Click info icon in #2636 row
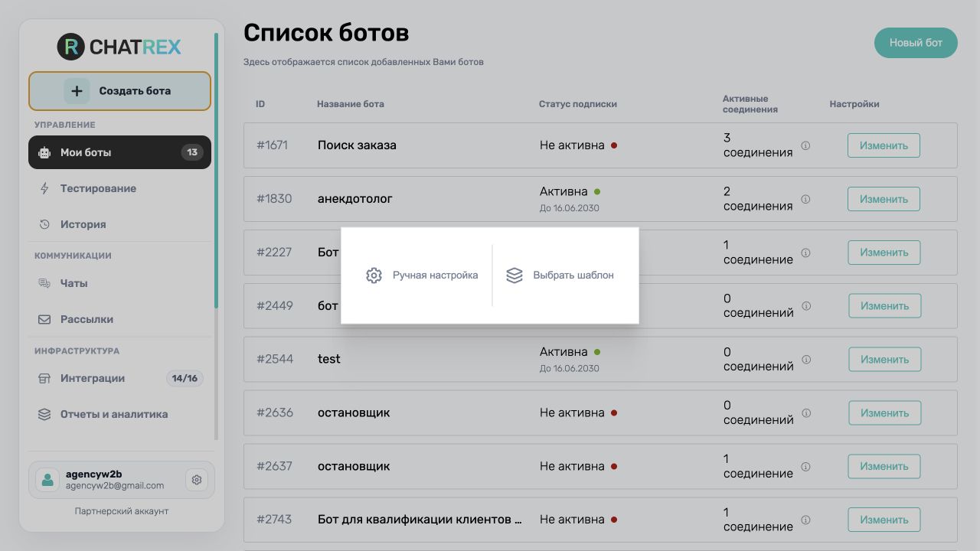Viewport: 980px width, 551px height. 806,413
